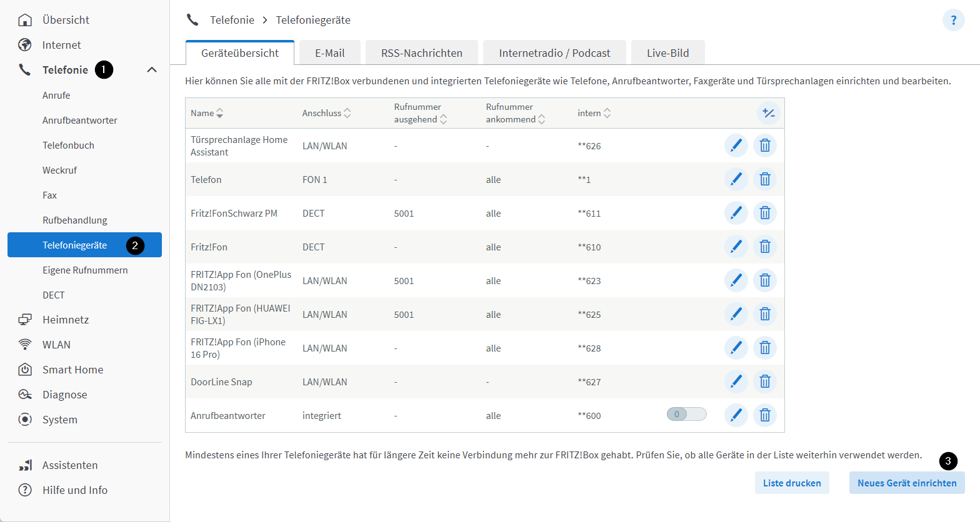This screenshot has width=980, height=522.
Task: Open the Live-Bild tab
Action: coord(667,53)
